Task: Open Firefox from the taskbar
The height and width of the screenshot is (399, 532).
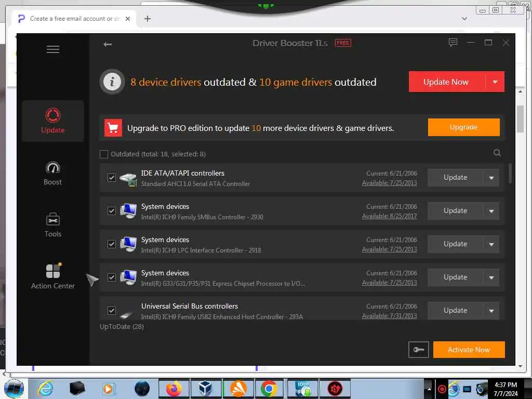Action: 174,389
